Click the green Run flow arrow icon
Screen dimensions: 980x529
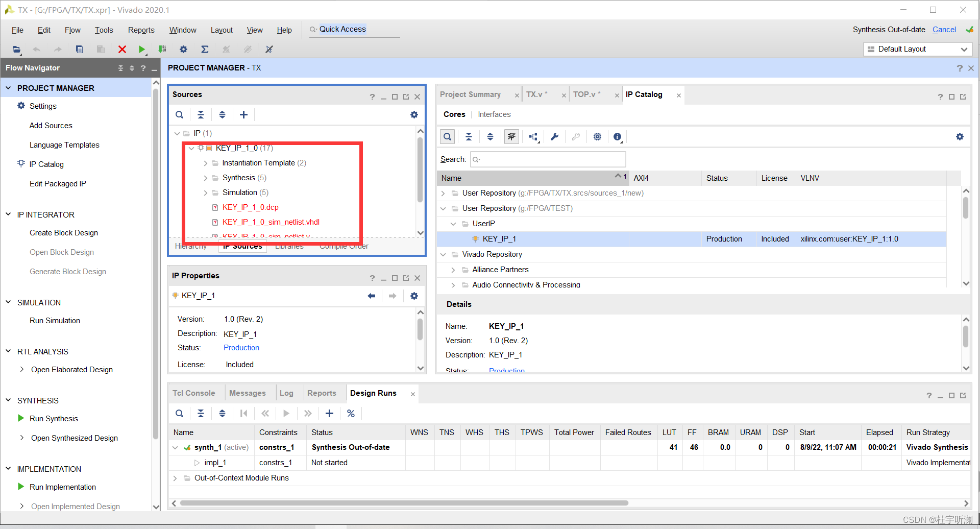tap(142, 50)
